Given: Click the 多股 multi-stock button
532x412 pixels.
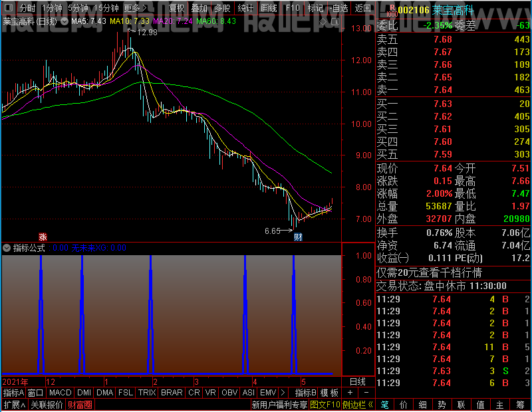Looking at the screenshot, I should pos(222,8).
